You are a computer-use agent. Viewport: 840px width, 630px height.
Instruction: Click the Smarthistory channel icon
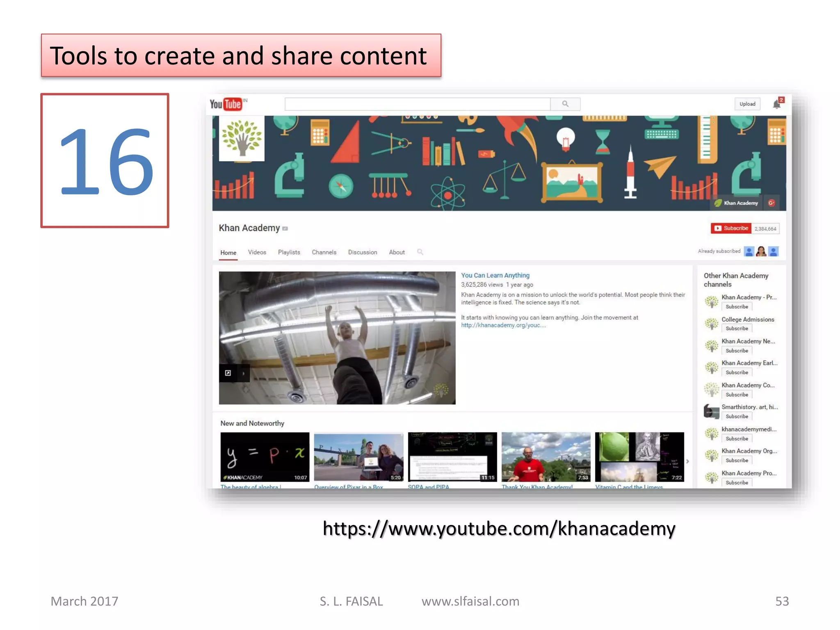pos(711,411)
